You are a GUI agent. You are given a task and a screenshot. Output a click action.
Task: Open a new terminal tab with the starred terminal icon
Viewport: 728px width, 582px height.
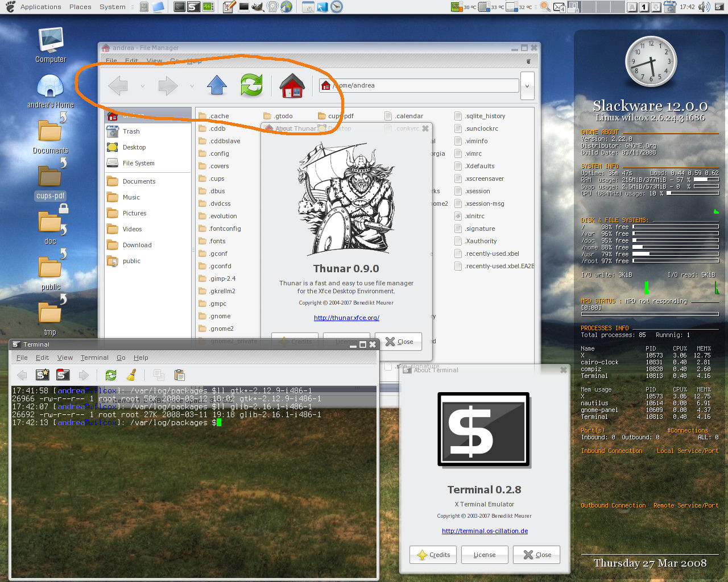click(x=43, y=375)
